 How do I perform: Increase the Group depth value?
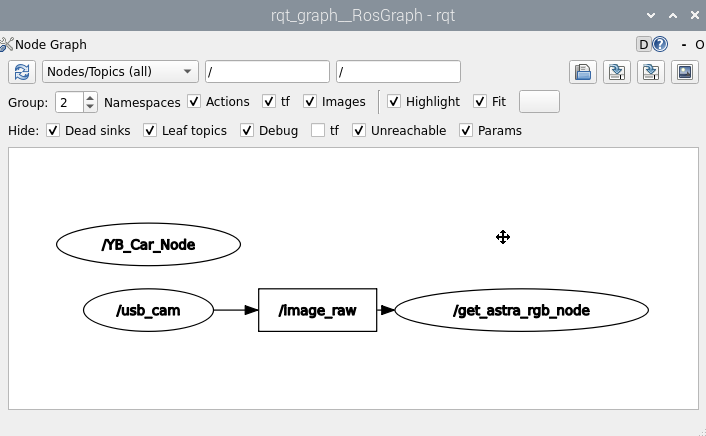pos(90,97)
